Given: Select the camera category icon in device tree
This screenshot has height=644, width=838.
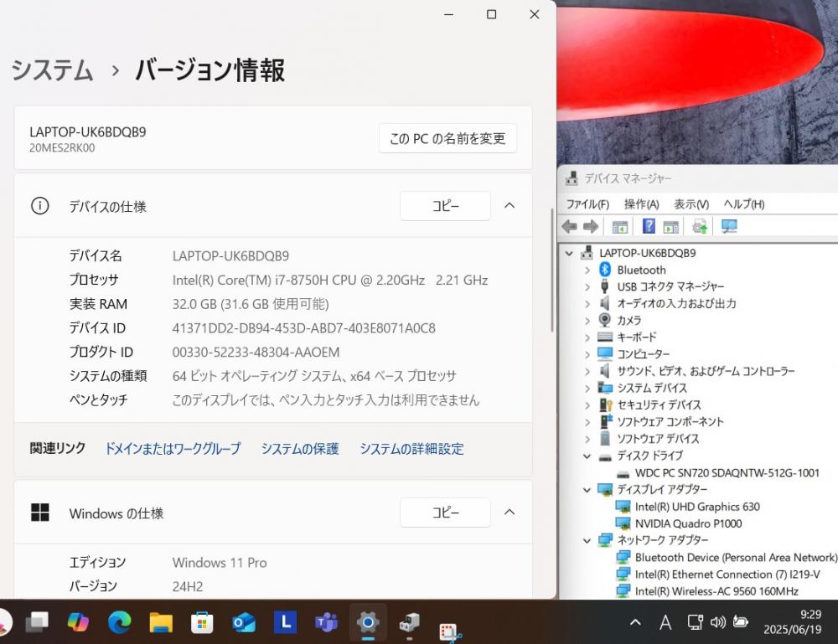Looking at the screenshot, I should coord(604,320).
